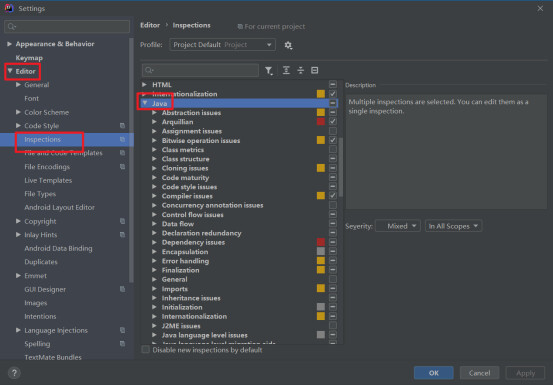Click the yellow severity swatch for Abstraction issues
This screenshot has height=386, width=553.
(x=321, y=112)
